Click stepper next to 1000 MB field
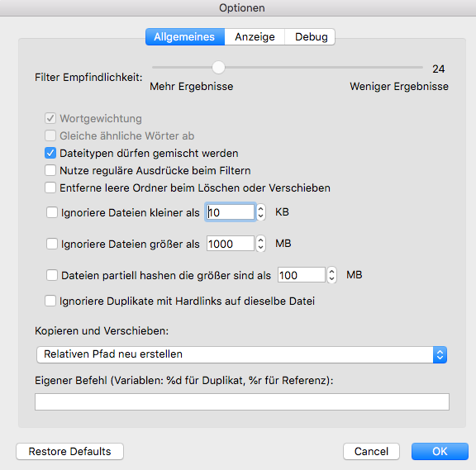Viewport: 476px width, 470px height. (261, 244)
